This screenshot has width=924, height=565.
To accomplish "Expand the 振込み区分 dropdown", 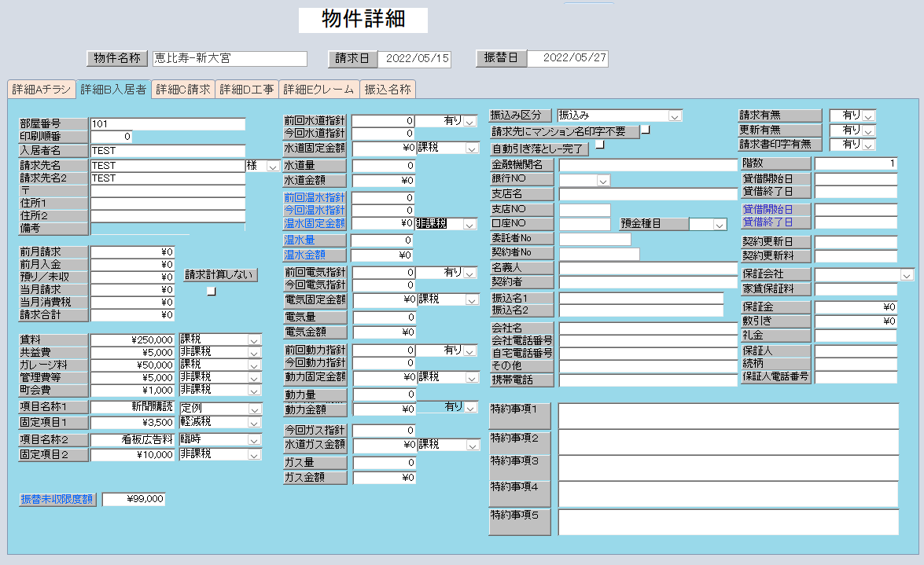I will (x=675, y=116).
